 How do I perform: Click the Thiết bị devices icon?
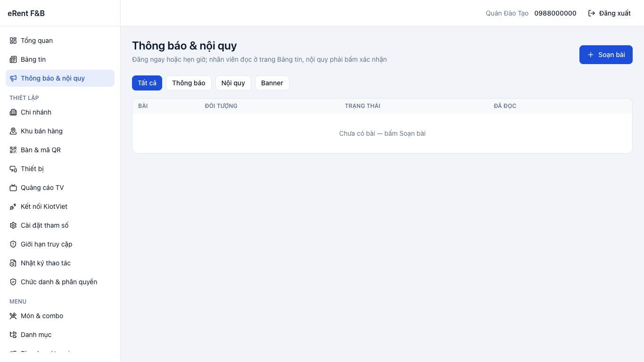pyautogui.click(x=13, y=169)
